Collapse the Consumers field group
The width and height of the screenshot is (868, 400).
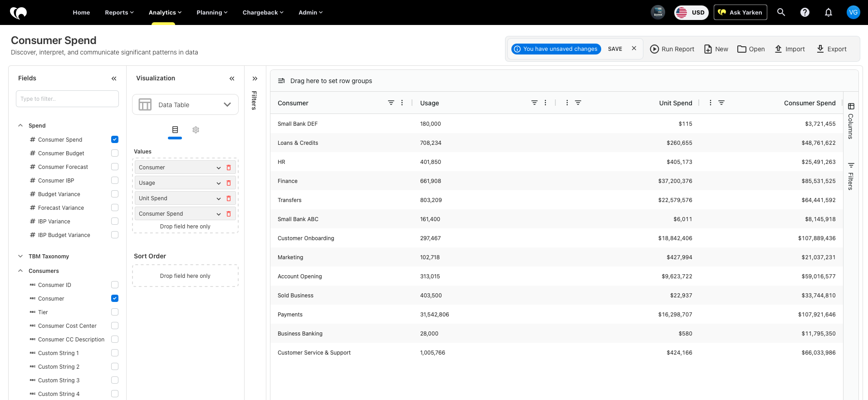coord(20,271)
